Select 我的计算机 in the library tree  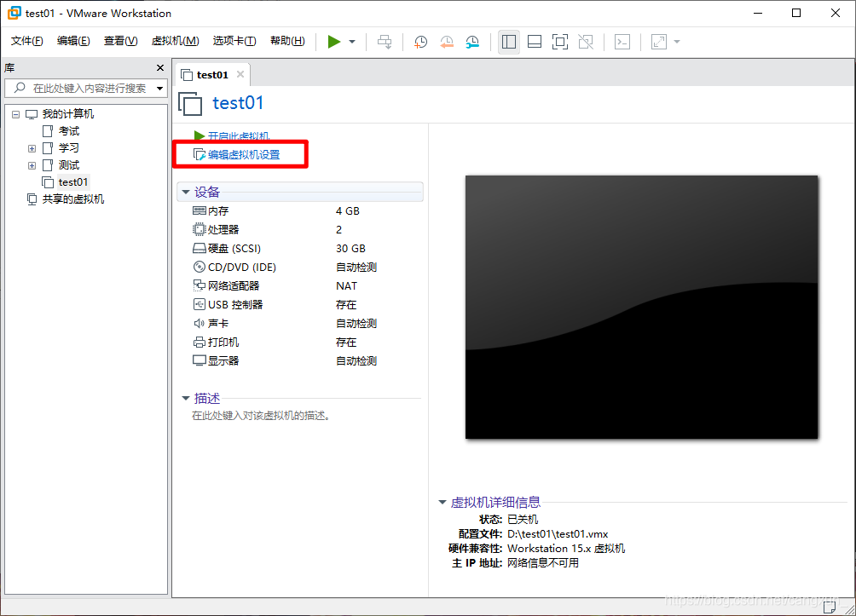pos(68,114)
